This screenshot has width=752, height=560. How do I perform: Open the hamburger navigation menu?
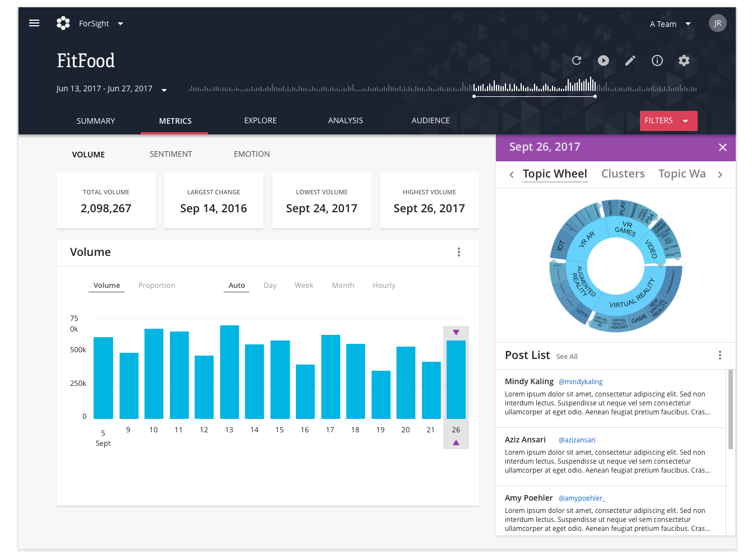click(34, 23)
